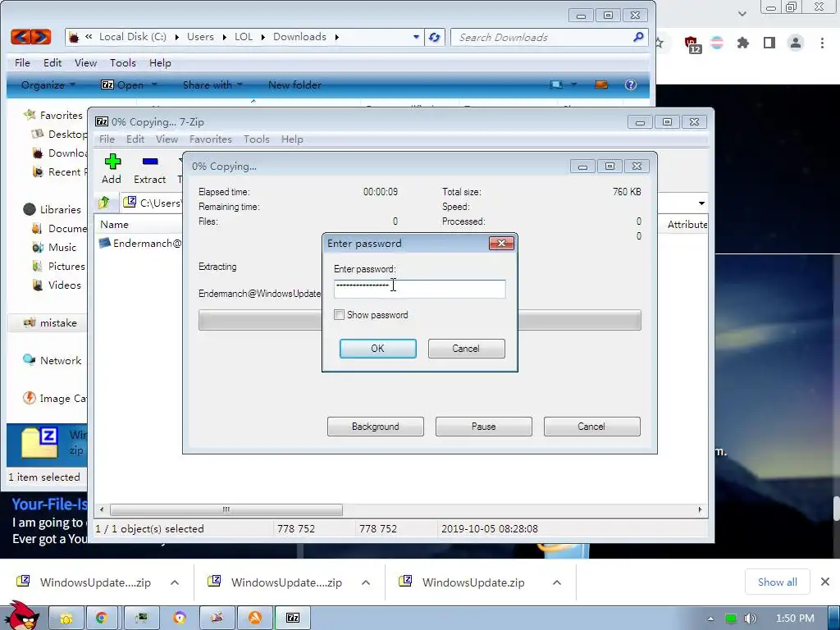Toggle the preview pane icon in Explorer
The image size is (840, 630).
601,84
